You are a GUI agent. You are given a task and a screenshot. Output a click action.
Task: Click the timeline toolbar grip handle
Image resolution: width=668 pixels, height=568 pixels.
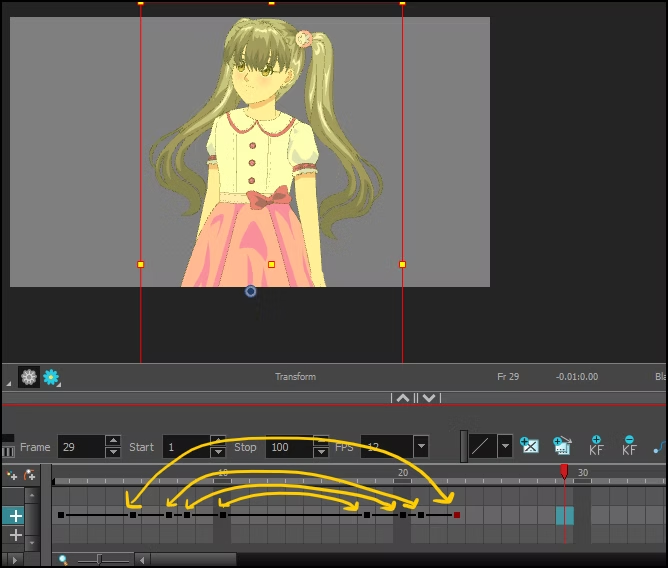click(464, 446)
